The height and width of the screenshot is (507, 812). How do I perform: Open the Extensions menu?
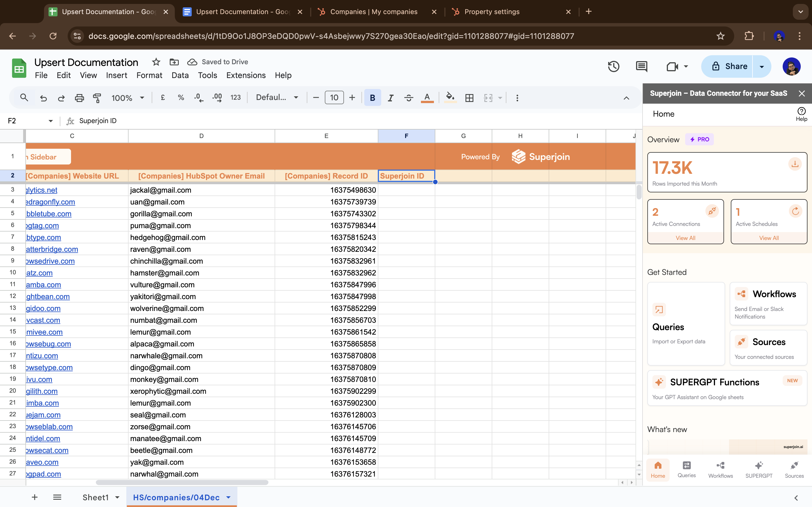coord(246,75)
